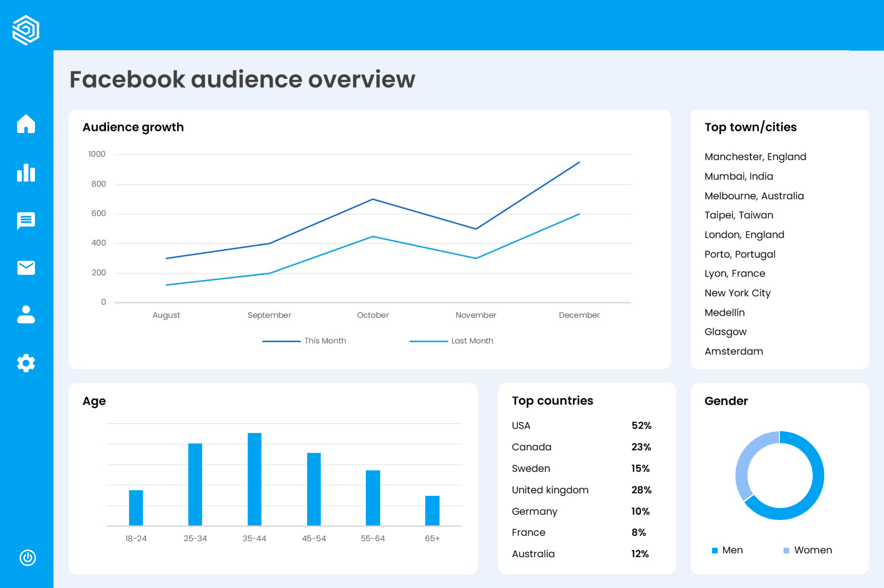Click the 18-24 age bar
The width and height of the screenshot is (884, 588).
click(x=136, y=508)
